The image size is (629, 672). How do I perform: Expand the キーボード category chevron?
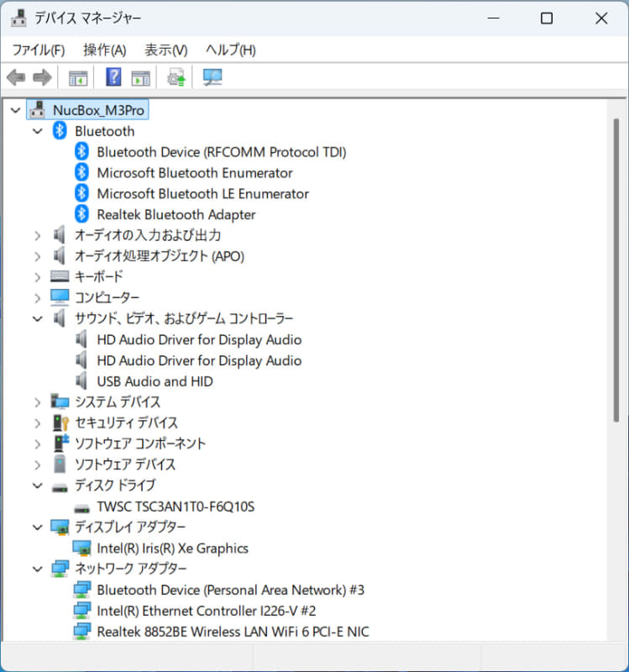(38, 277)
